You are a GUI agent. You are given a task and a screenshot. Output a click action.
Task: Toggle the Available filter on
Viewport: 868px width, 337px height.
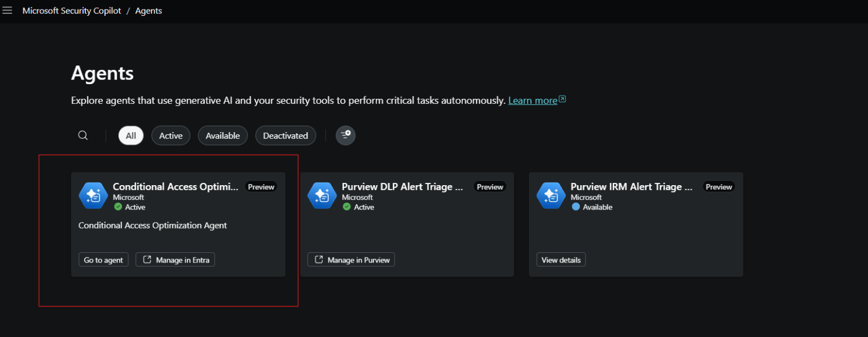point(223,135)
